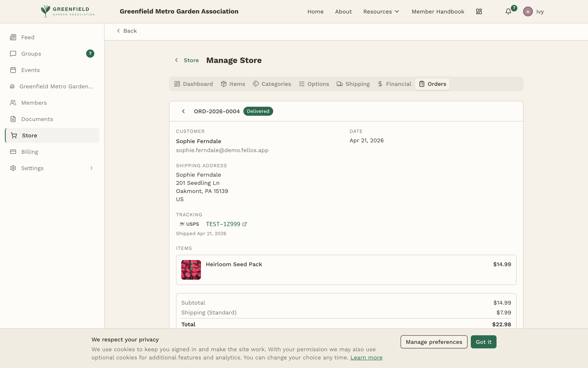Click the Billing card icon

(13, 152)
